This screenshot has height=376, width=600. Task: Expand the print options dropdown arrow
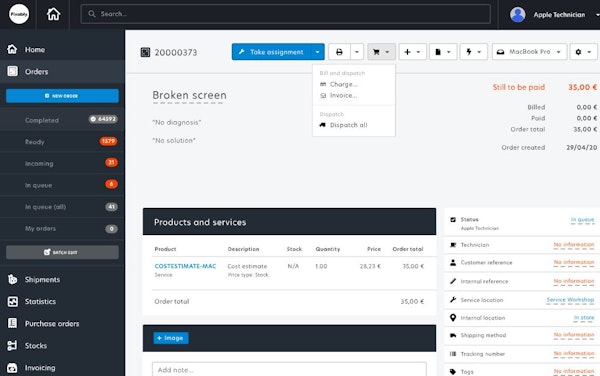[357, 52]
